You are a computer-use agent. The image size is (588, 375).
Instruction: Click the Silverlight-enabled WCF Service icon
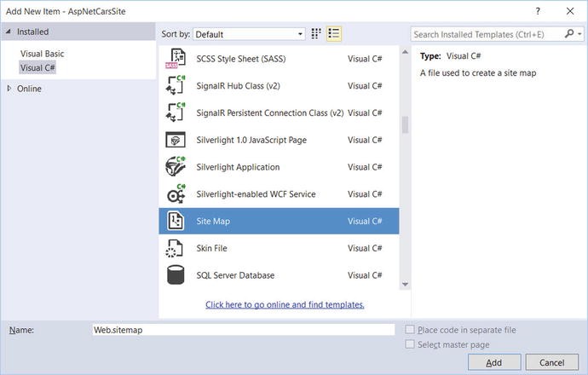point(176,193)
